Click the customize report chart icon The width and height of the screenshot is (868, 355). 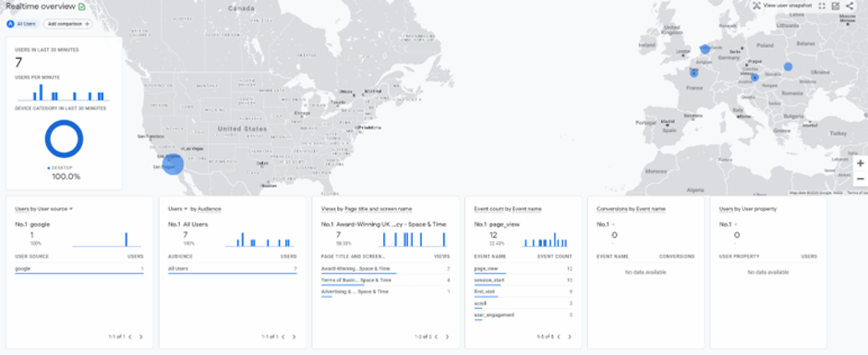pos(836,6)
